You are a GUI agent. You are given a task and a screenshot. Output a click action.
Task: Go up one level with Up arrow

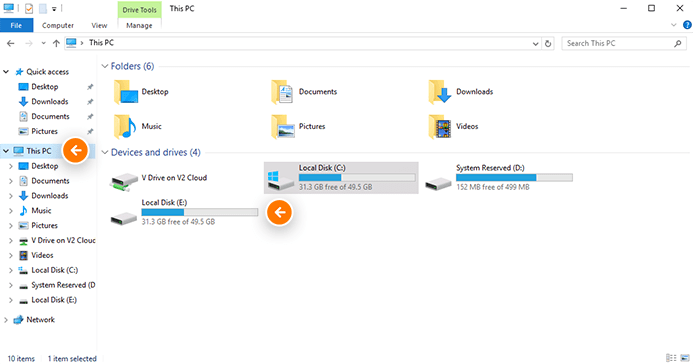click(x=56, y=43)
